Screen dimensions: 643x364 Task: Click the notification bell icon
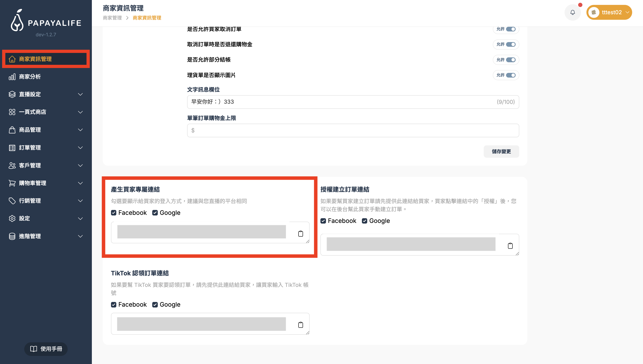[x=572, y=12]
